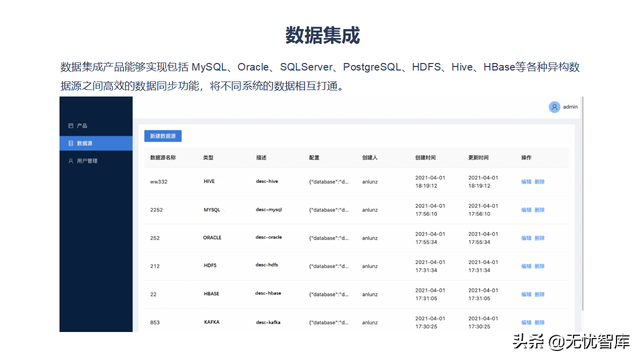Edit the 22 HBASE data source

[x=526, y=295]
